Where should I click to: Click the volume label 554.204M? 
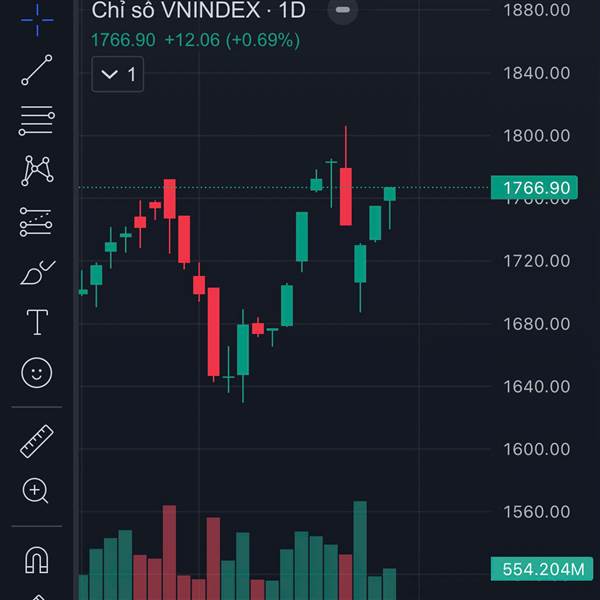click(x=536, y=570)
